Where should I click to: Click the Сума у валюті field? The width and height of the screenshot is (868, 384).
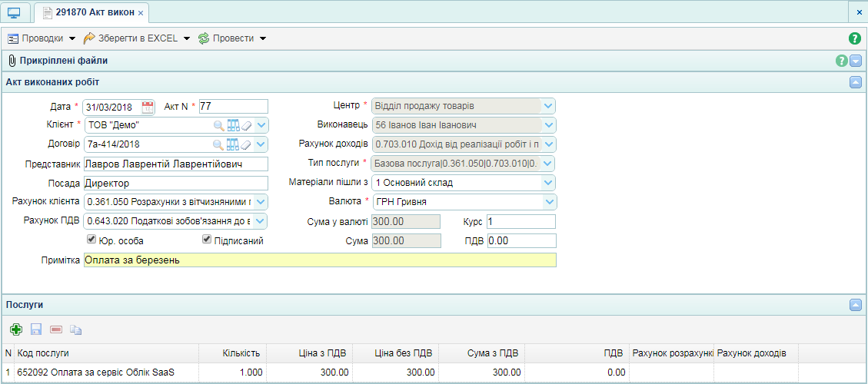pyautogui.click(x=406, y=222)
